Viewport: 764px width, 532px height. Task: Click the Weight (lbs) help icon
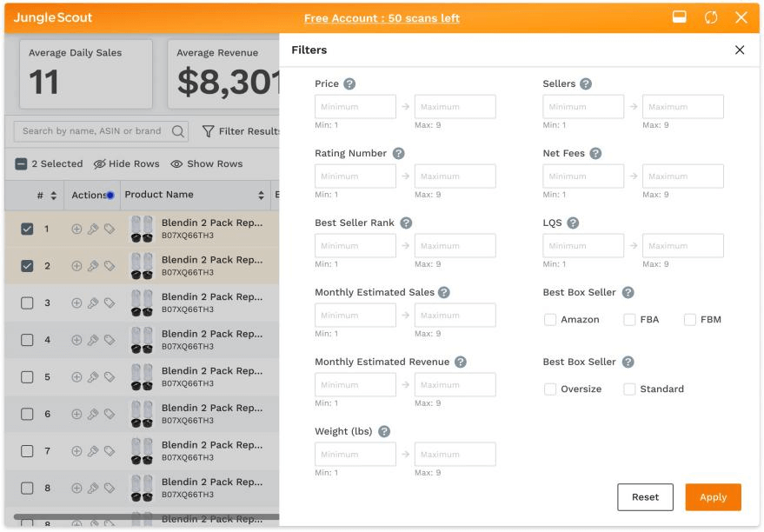click(x=384, y=432)
